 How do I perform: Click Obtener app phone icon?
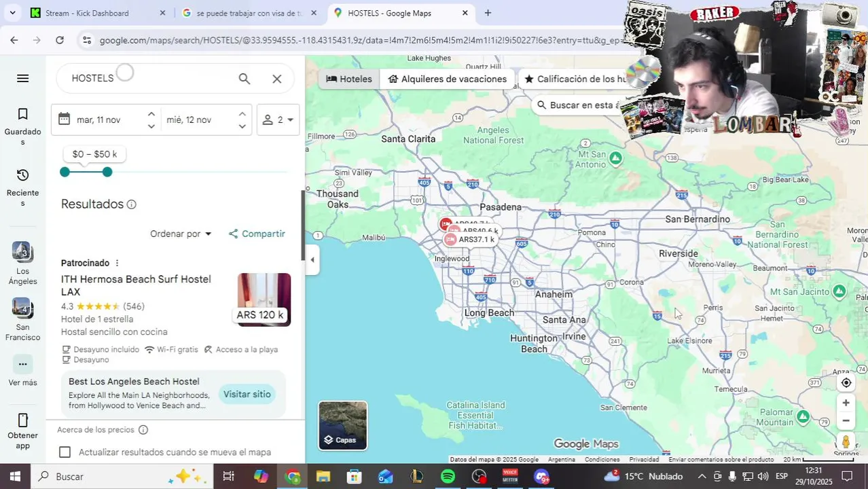[x=22, y=420]
